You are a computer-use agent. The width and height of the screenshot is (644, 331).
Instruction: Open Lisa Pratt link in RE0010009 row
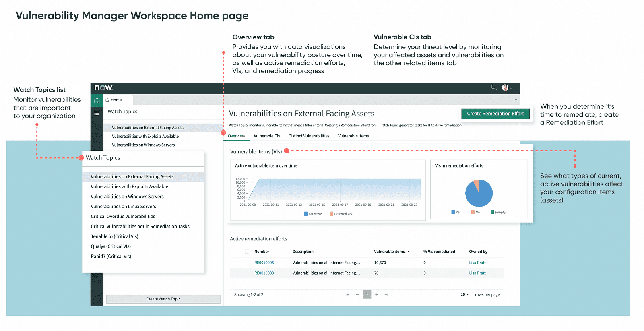[x=477, y=273]
